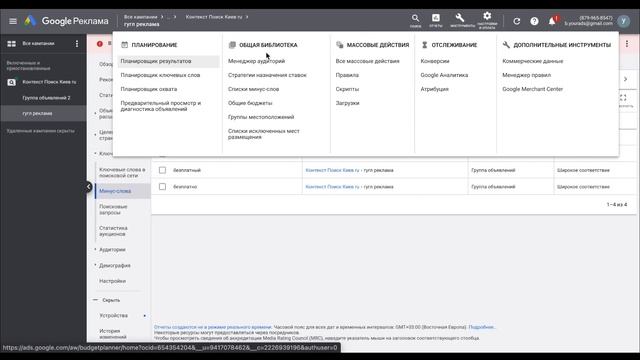Open 'Скрипты'
This screenshot has height=360, width=640.
[347, 89]
